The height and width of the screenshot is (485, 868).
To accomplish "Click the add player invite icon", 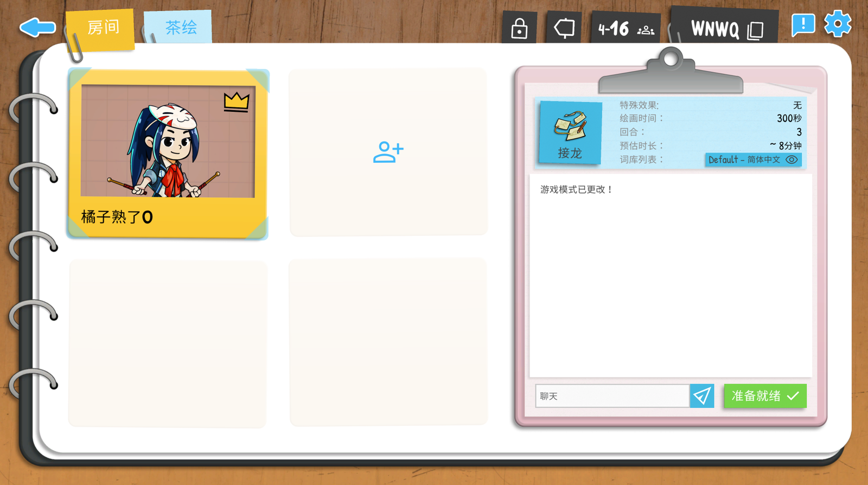I will pyautogui.click(x=388, y=152).
